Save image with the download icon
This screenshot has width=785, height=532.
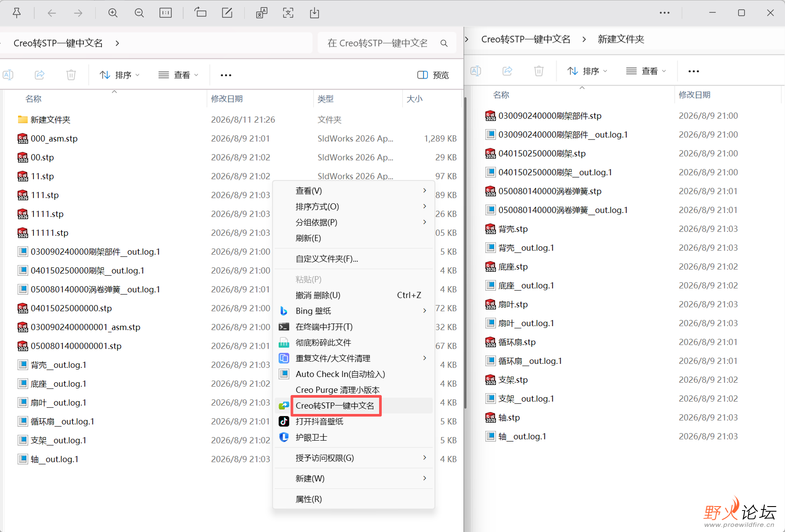315,13
